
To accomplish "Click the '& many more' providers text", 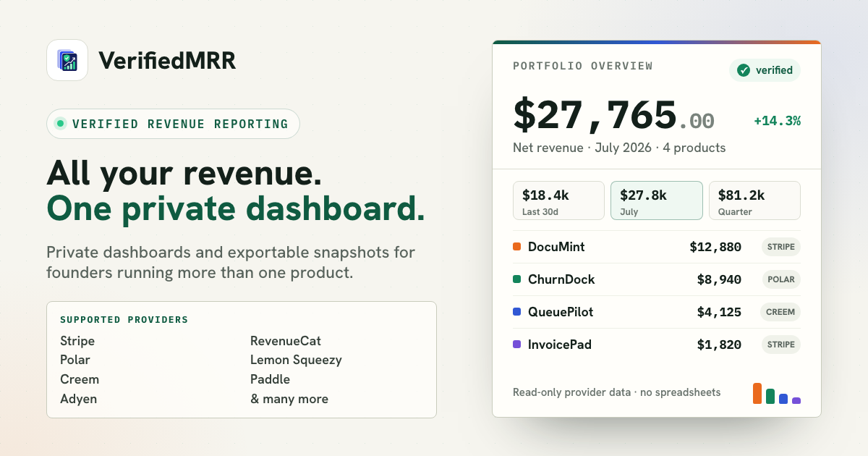I will [x=289, y=399].
